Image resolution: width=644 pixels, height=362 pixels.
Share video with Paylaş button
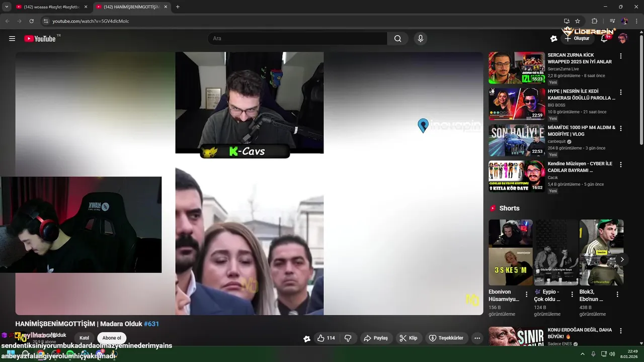(376, 338)
